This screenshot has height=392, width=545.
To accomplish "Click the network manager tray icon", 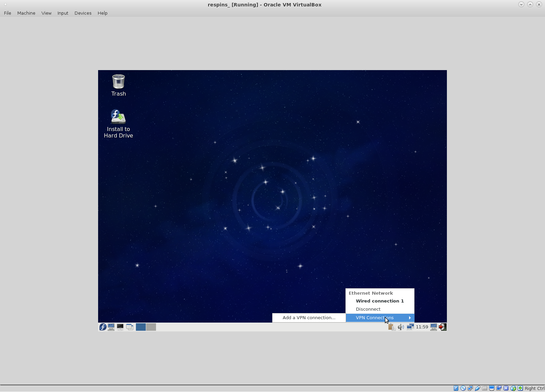I will pyautogui.click(x=410, y=327).
